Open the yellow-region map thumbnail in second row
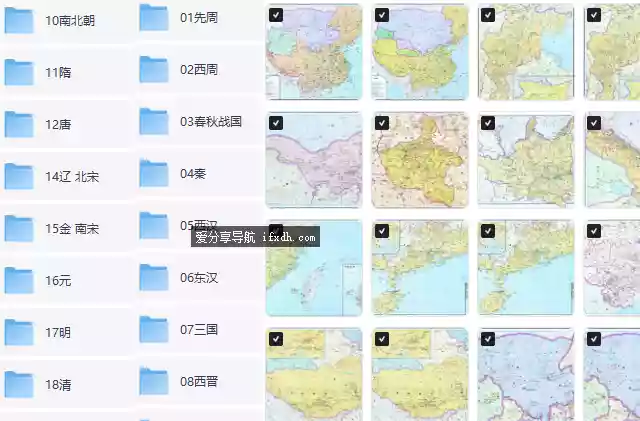Screen dimensions: 640x421 coord(420,160)
